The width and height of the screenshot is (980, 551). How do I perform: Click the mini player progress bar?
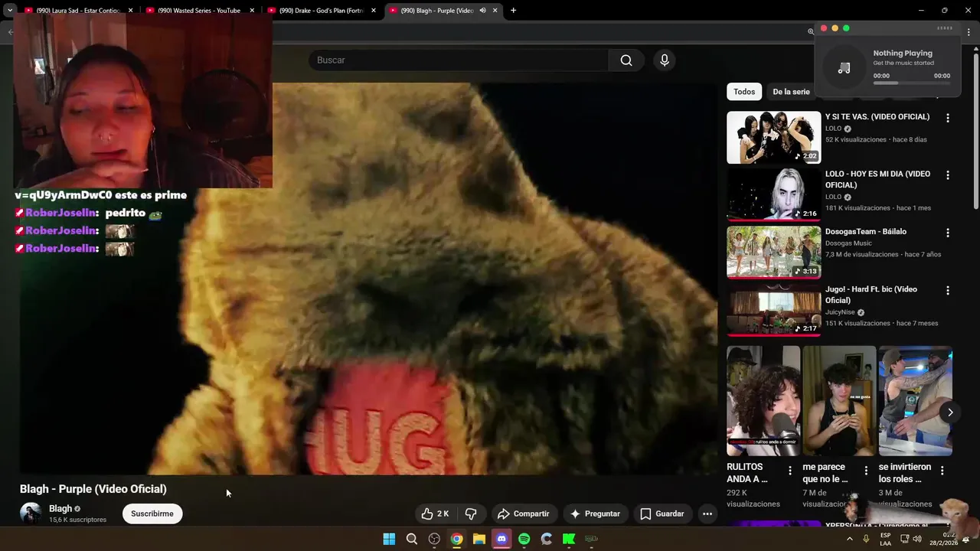(912, 83)
